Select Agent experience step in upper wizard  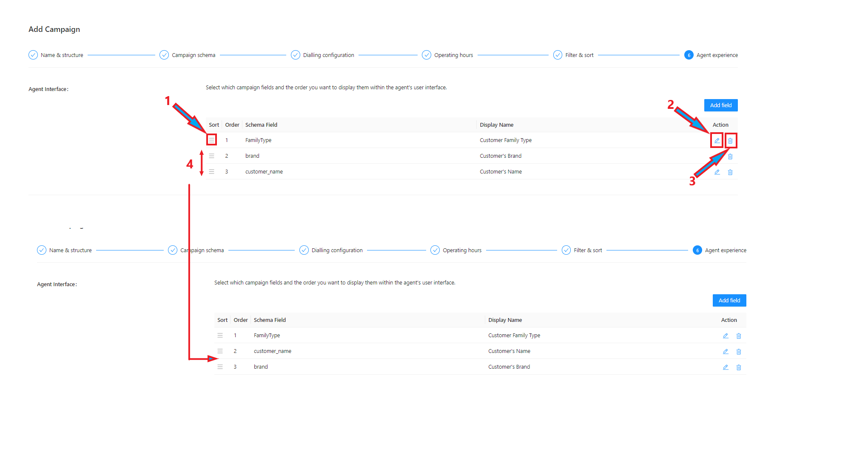click(x=717, y=55)
